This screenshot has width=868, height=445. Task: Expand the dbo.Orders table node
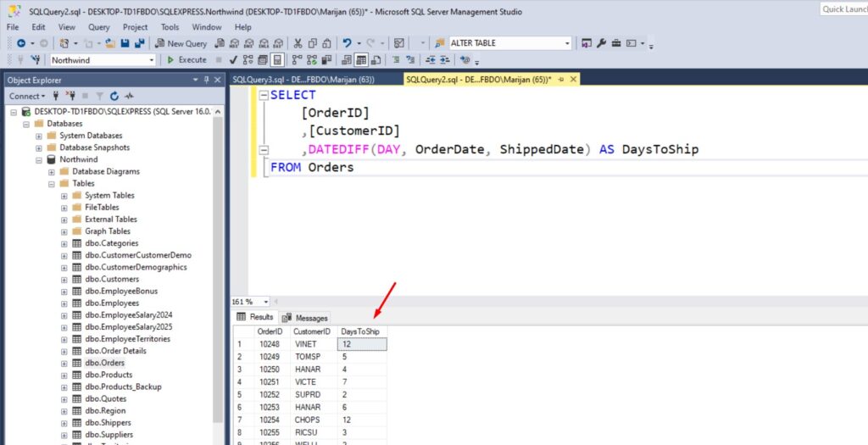(64, 363)
